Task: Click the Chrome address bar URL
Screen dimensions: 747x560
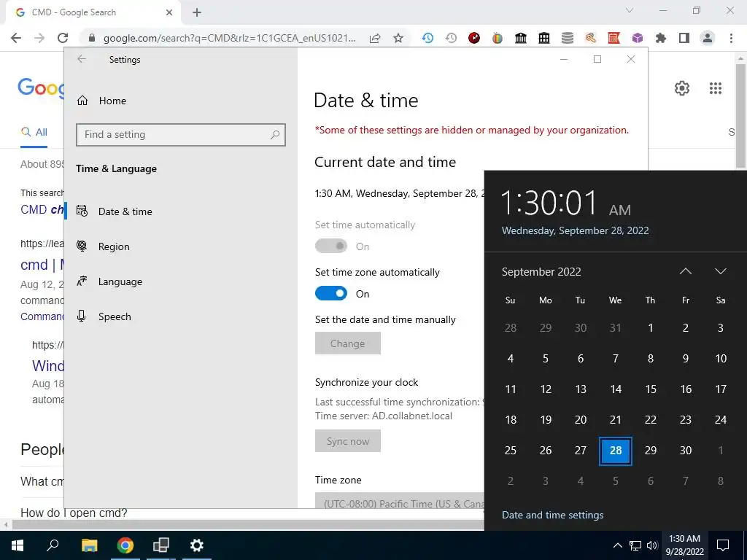Action: (x=229, y=38)
